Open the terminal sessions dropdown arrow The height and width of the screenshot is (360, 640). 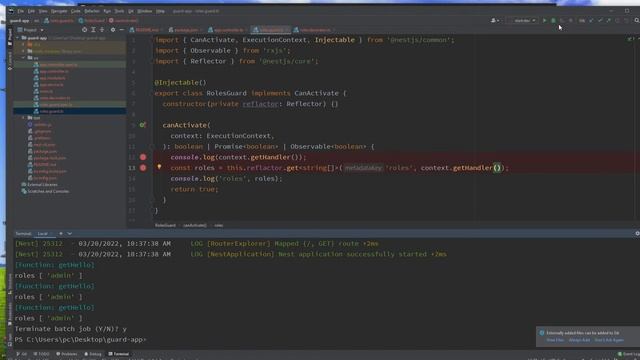click(70, 233)
